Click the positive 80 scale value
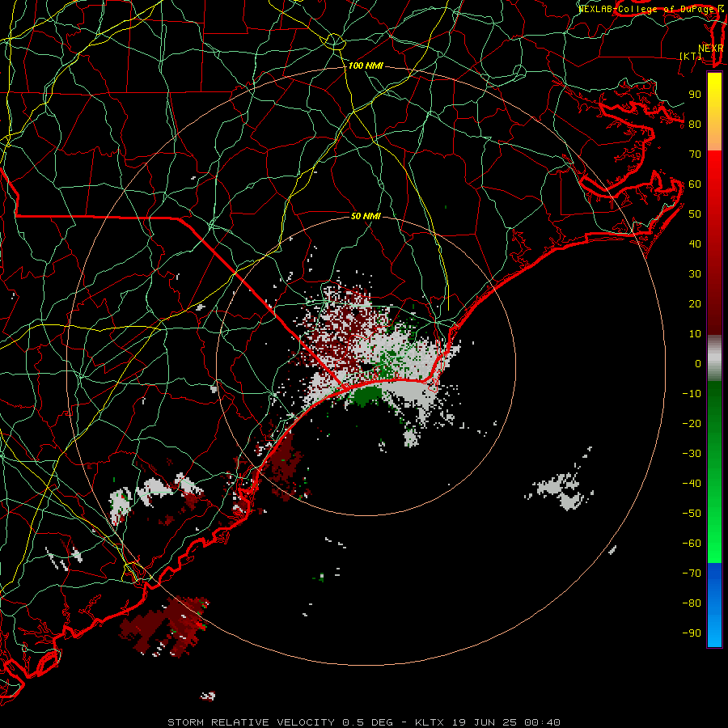The width and height of the screenshot is (728, 728). [x=695, y=125]
